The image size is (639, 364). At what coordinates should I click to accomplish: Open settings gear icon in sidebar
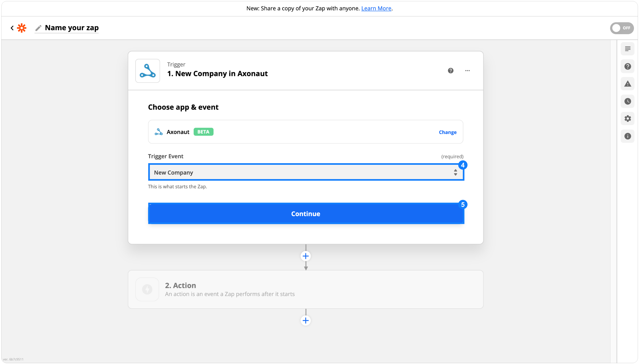[x=627, y=118]
